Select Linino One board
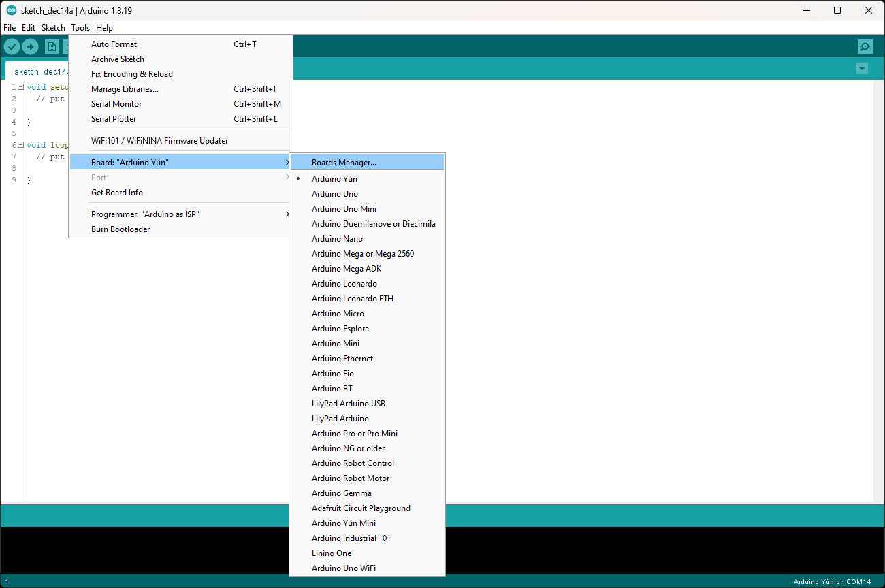Viewport: 885px width, 588px height. point(367,553)
